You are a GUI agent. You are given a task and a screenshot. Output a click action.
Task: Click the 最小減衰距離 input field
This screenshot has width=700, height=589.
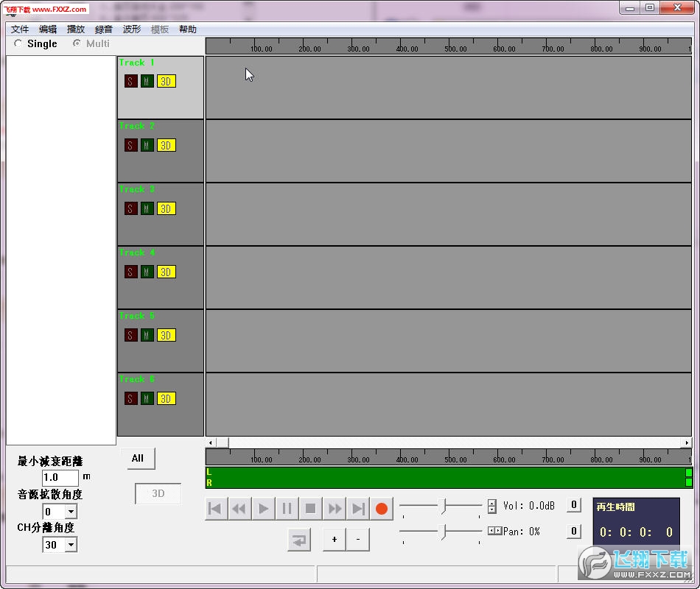(60, 477)
